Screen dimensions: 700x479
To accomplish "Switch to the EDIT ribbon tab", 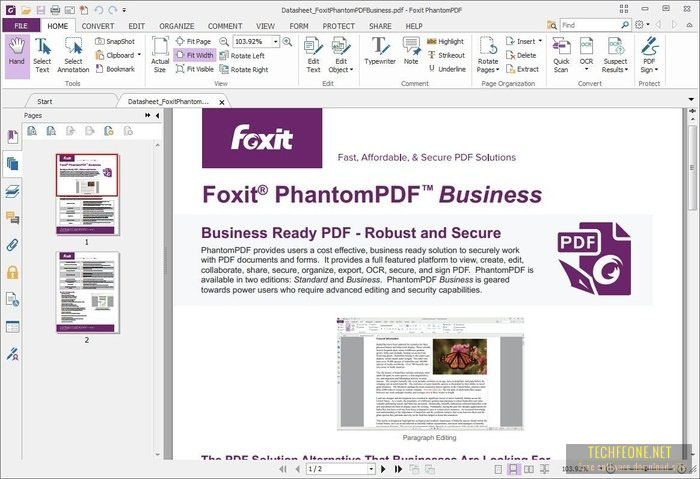I will pos(137,26).
